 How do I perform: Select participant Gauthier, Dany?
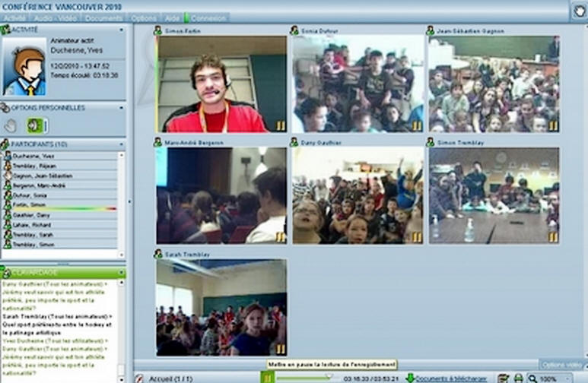(60, 215)
